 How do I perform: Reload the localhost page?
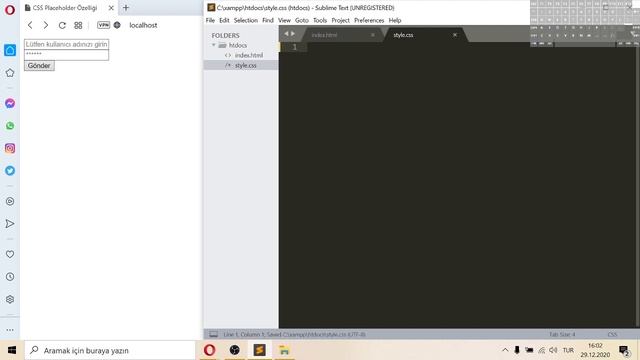click(62, 25)
